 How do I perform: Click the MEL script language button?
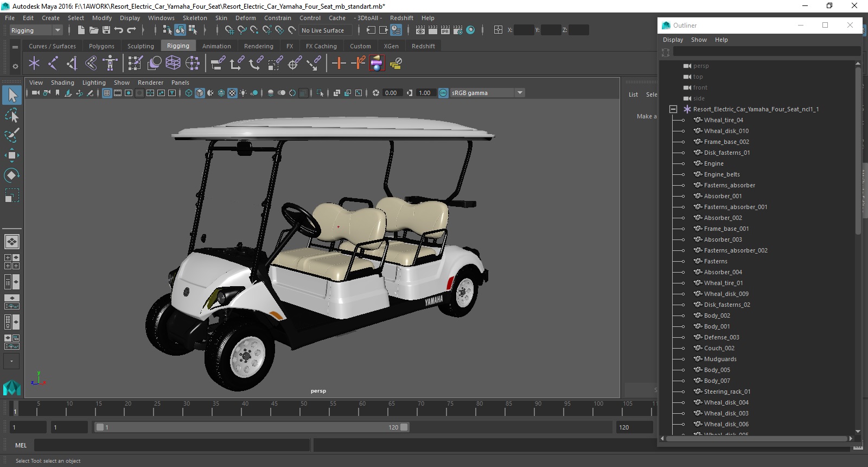point(21,445)
